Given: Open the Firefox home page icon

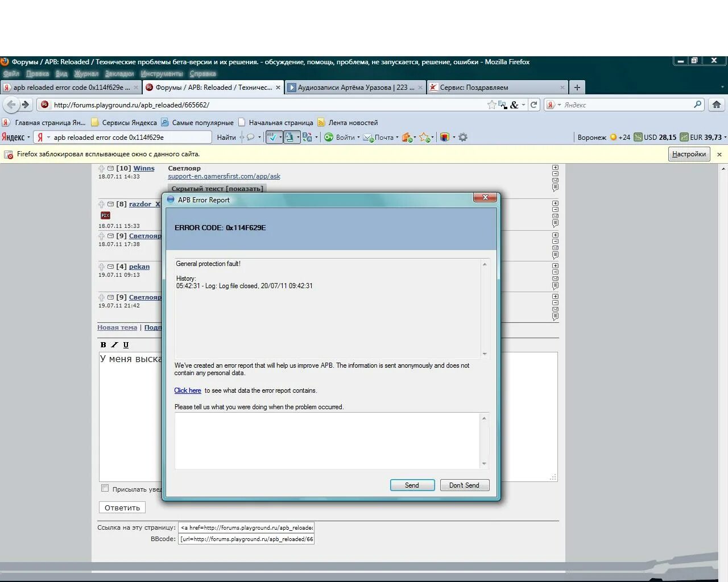Looking at the screenshot, I should coord(717,105).
